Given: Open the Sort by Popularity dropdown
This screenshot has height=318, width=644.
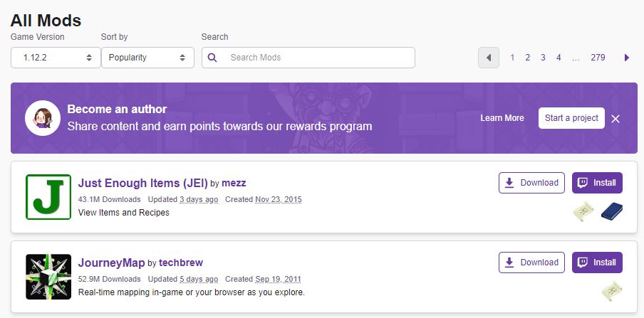Looking at the screenshot, I should coord(147,58).
